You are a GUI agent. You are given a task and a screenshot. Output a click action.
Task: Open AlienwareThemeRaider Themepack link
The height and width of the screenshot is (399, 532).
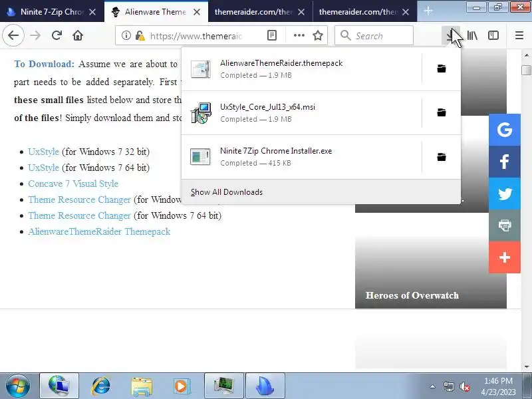[x=99, y=231]
